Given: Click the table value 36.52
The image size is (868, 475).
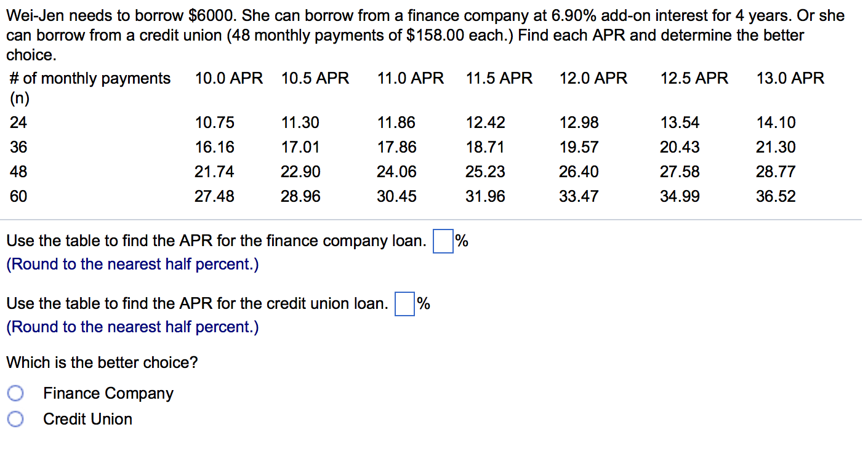Looking at the screenshot, I should click(x=777, y=196).
